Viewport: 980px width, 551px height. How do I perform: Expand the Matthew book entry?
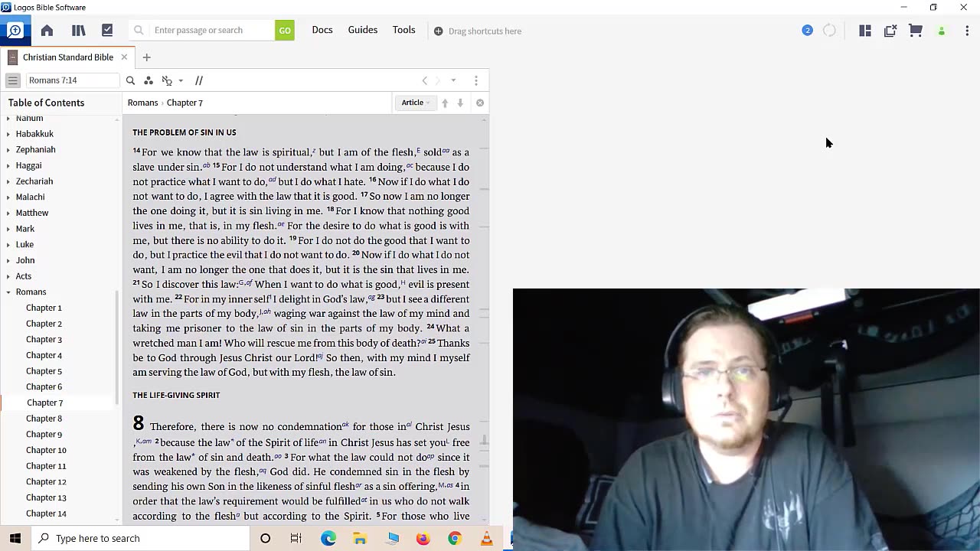(8, 213)
